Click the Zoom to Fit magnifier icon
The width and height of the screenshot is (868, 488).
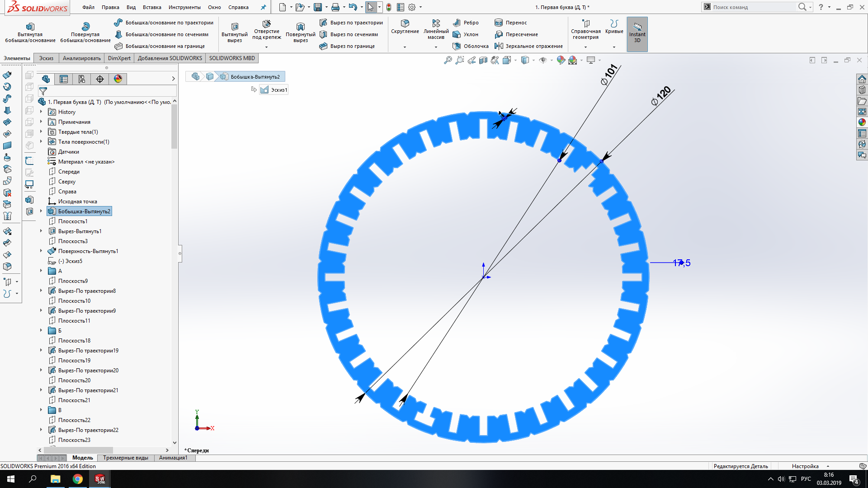click(x=448, y=60)
